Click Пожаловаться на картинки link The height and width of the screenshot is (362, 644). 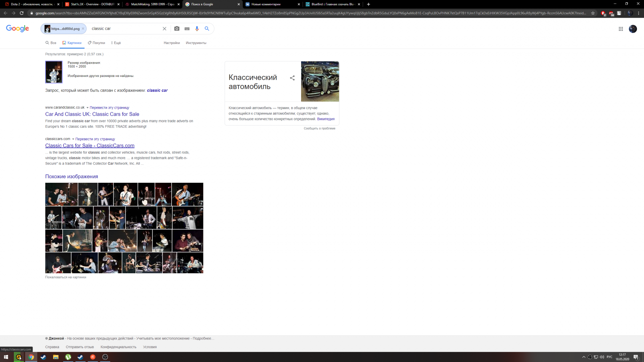click(x=65, y=277)
